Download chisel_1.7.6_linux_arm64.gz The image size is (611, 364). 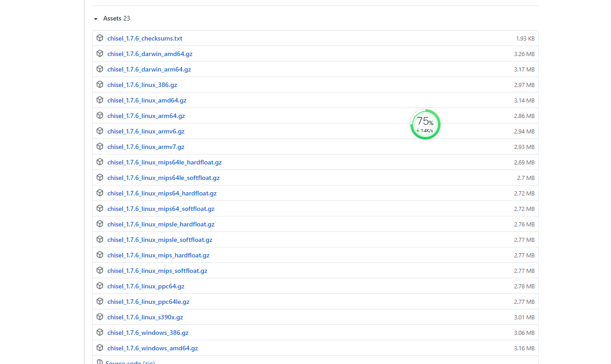point(146,116)
